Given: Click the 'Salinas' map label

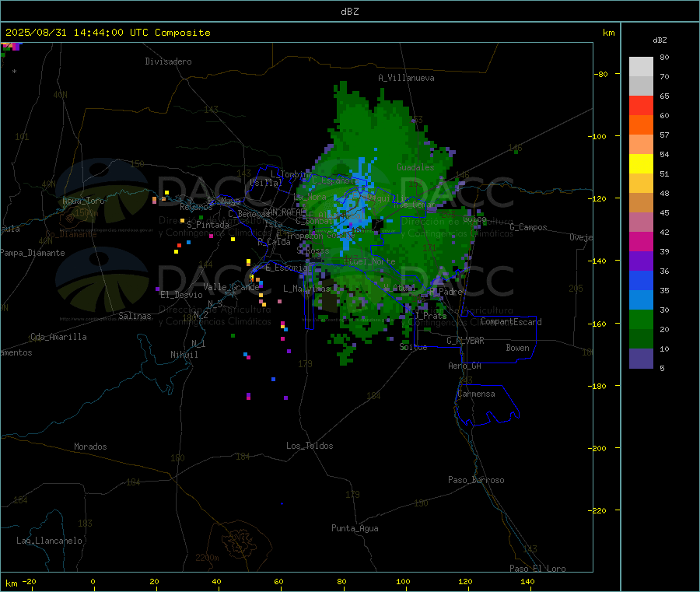Looking at the screenshot, I should click(135, 316).
